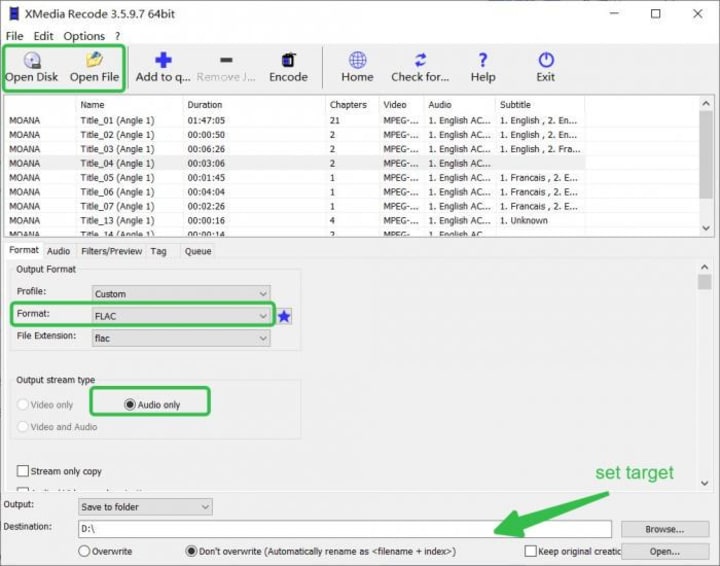Click the Remove Job minus icon

(x=226, y=60)
